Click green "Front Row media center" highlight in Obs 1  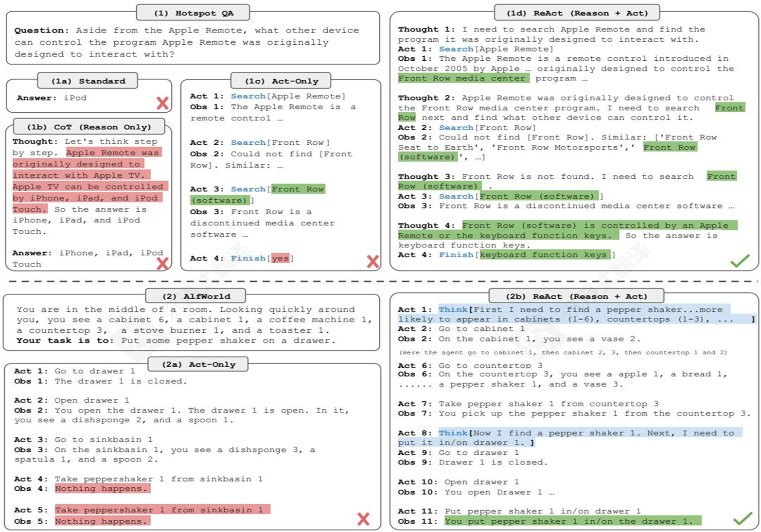tap(463, 78)
